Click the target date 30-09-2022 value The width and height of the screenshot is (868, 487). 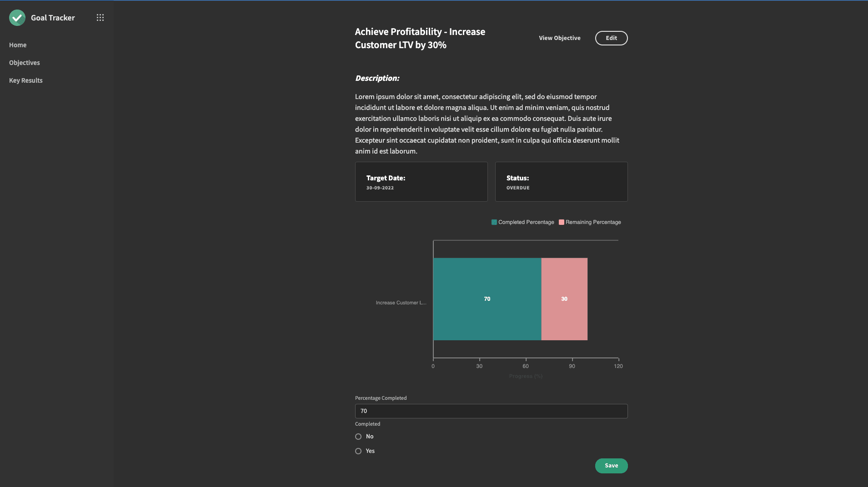(x=380, y=188)
